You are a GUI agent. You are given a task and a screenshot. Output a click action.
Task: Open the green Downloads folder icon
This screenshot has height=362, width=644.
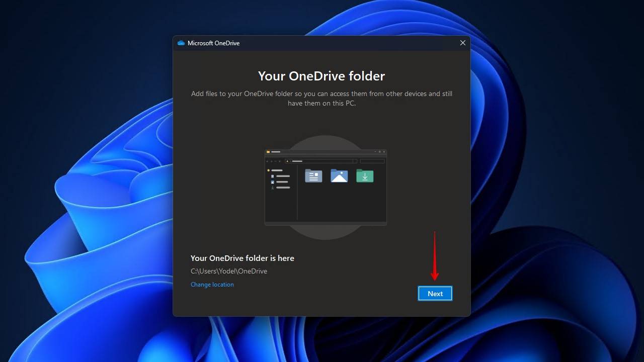pyautogui.click(x=365, y=176)
